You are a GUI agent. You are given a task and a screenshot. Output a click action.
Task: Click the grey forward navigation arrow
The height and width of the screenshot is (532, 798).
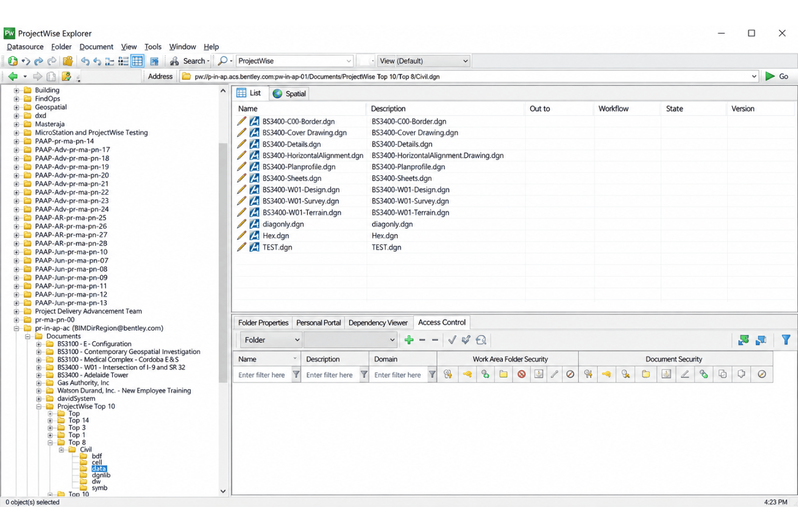pyautogui.click(x=37, y=77)
